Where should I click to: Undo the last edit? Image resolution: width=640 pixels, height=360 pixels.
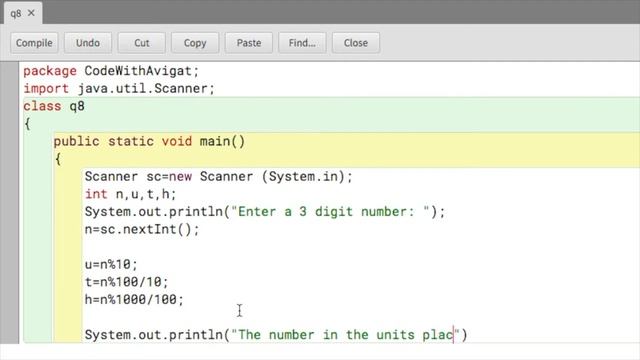(88, 43)
